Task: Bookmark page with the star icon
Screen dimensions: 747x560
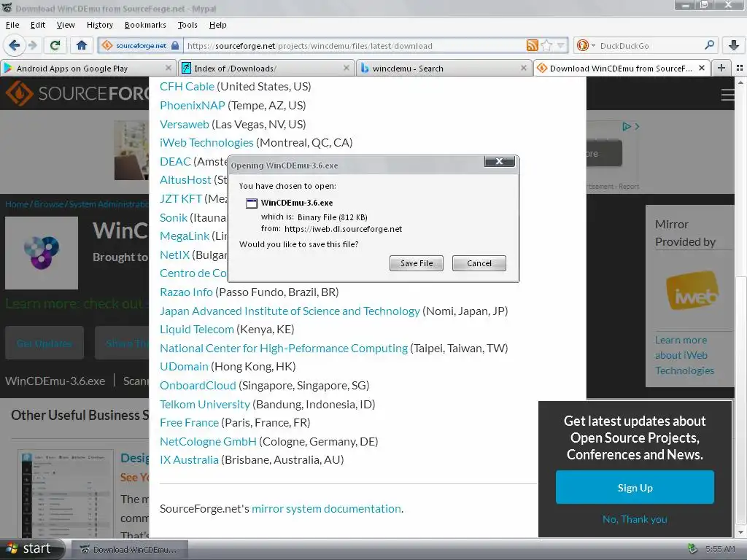Action: [x=546, y=45]
